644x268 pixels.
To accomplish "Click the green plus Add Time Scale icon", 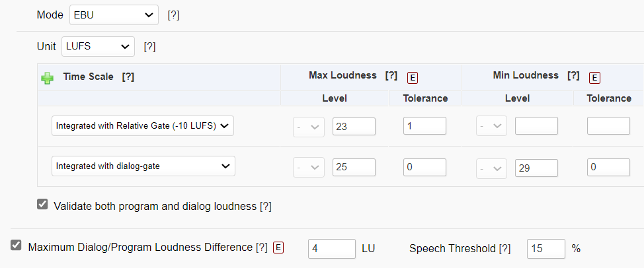I will coord(47,78).
